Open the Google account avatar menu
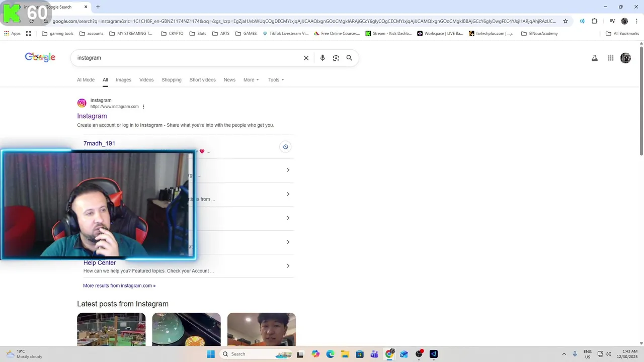644x362 pixels. [x=626, y=58]
